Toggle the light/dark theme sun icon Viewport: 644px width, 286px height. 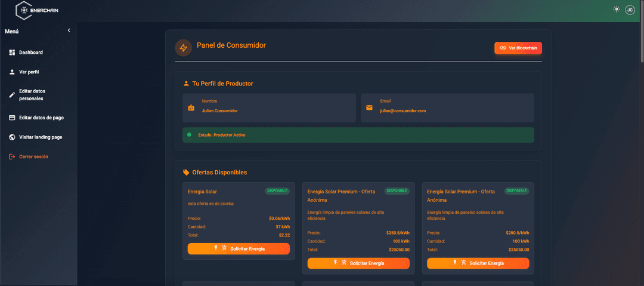(x=616, y=10)
